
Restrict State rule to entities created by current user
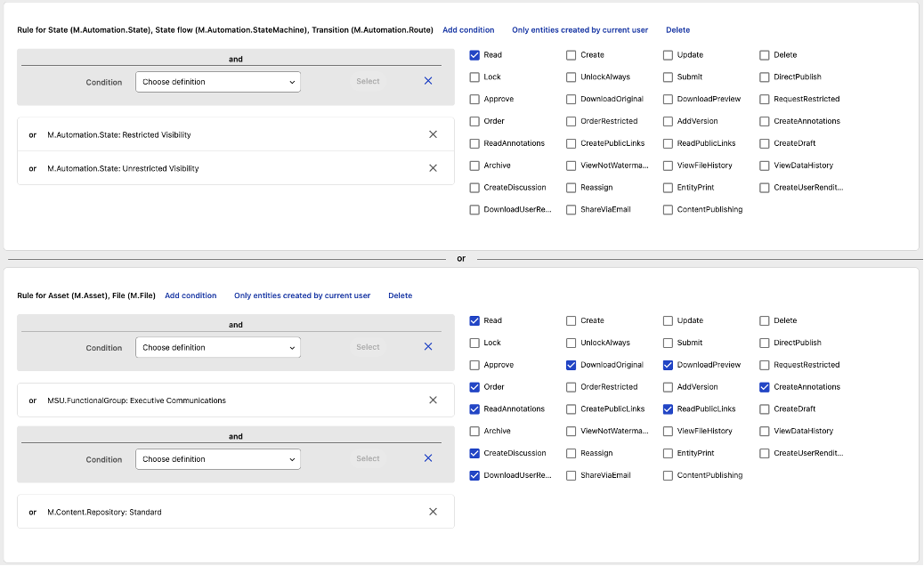tap(580, 30)
